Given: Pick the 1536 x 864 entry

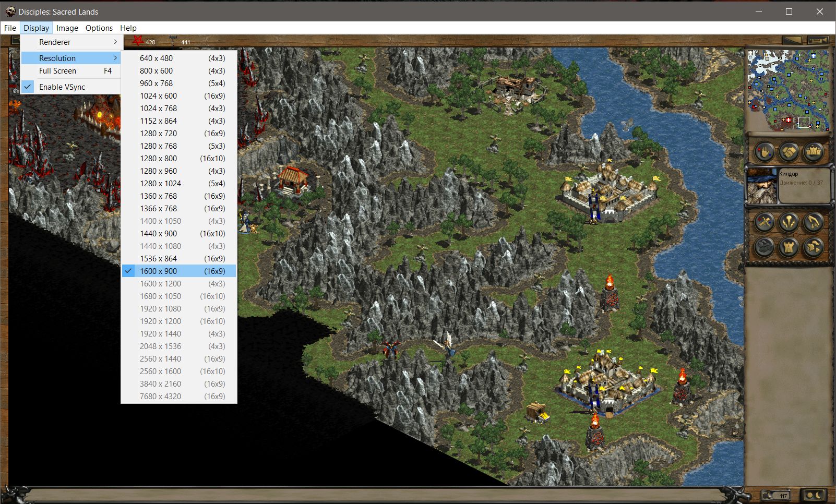Looking at the screenshot, I should pyautogui.click(x=179, y=259).
